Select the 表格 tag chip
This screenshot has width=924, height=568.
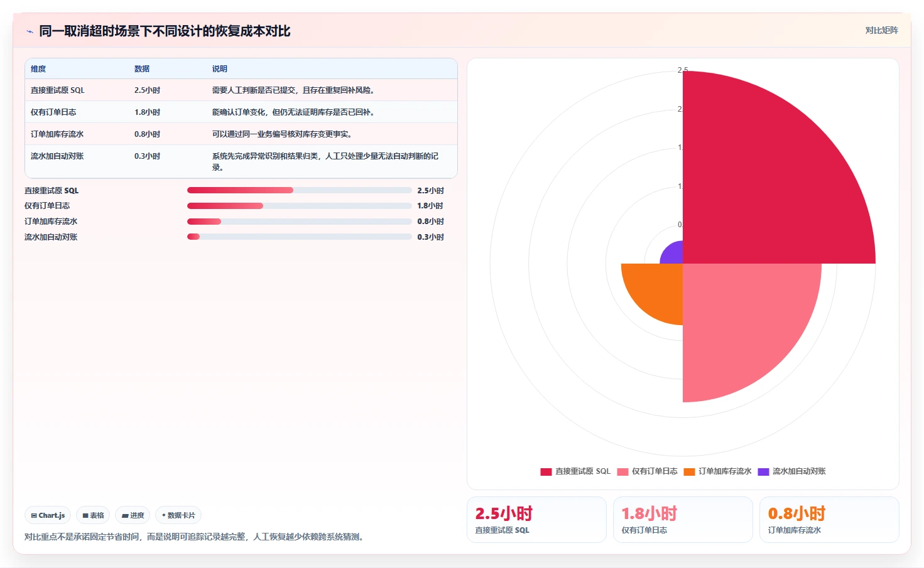point(93,515)
